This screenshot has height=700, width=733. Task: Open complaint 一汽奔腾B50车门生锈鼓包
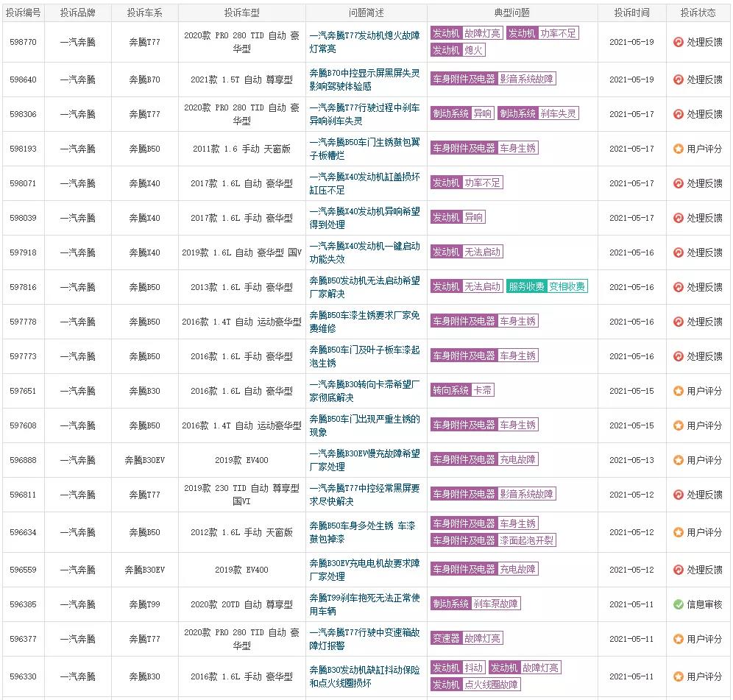pyautogui.click(x=364, y=149)
